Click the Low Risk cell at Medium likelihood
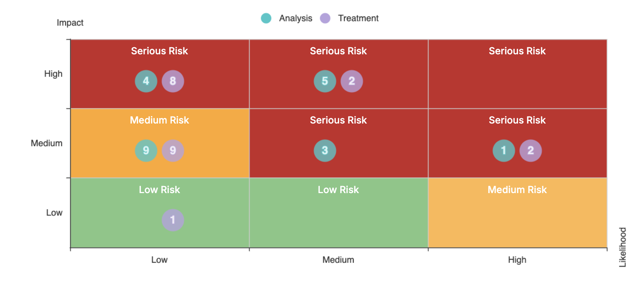Viewport: 644px width, 285px height. pos(338,220)
